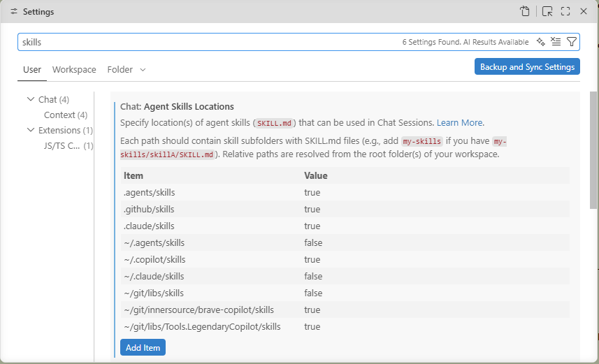Select the .claude/skills row

[345, 226]
